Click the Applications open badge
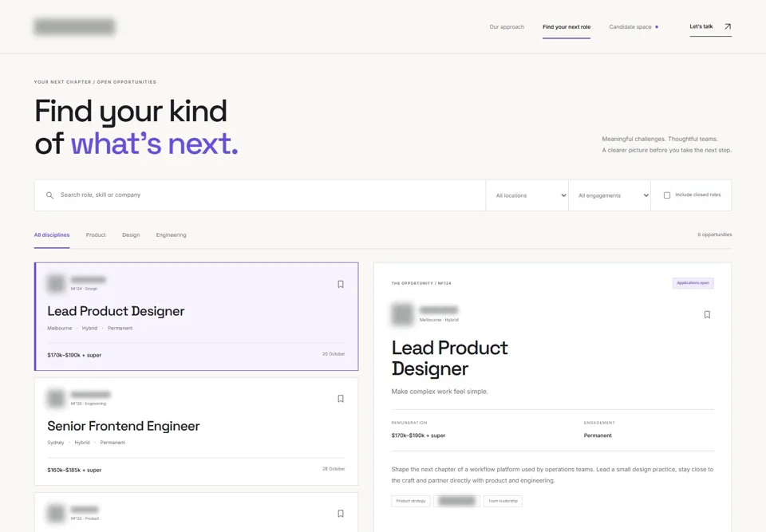Screen dimensions: 766x532 tap(693, 283)
